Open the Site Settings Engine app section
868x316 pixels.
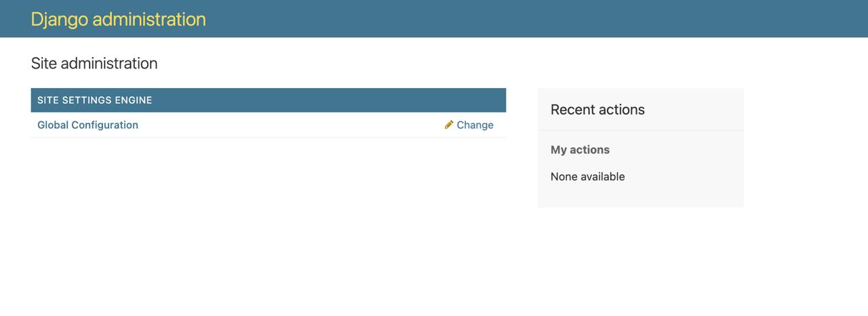coord(94,100)
